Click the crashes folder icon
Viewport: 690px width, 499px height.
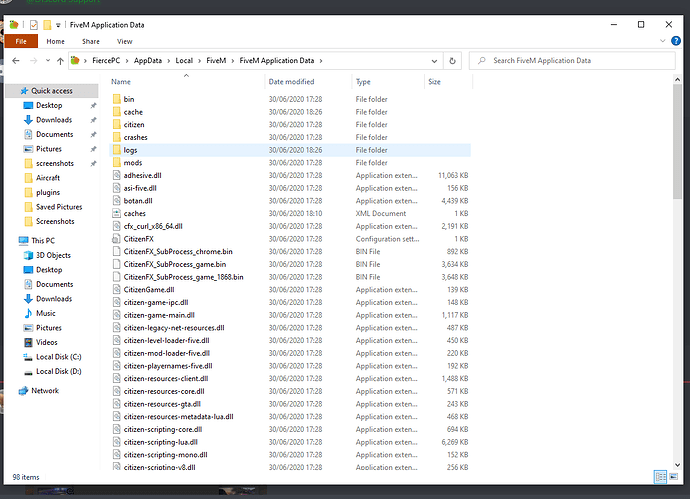[117, 137]
